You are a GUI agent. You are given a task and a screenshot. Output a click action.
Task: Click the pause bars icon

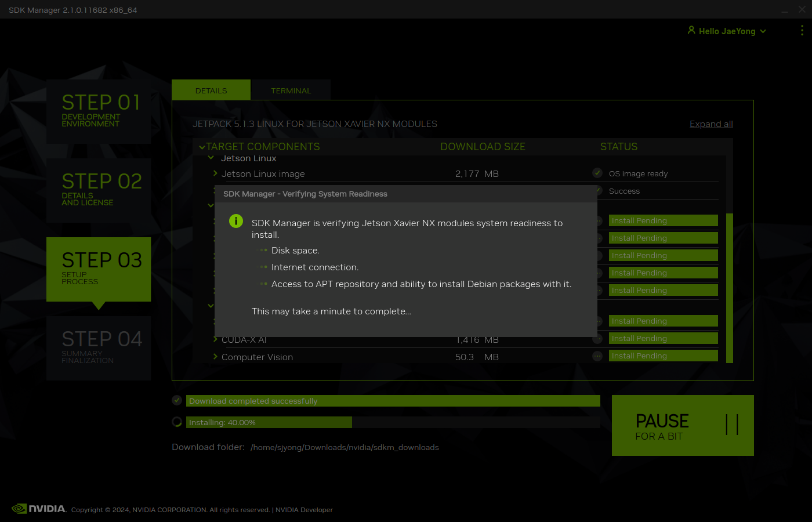[x=732, y=425]
